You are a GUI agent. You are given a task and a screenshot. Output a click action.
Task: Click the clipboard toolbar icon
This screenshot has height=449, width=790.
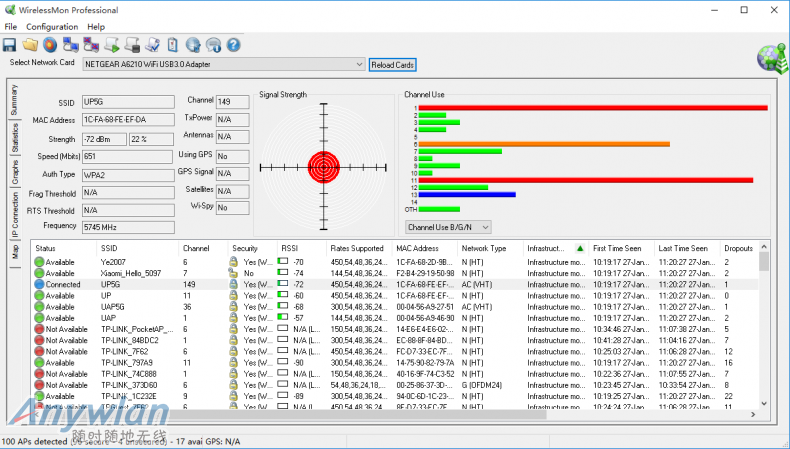[173, 45]
